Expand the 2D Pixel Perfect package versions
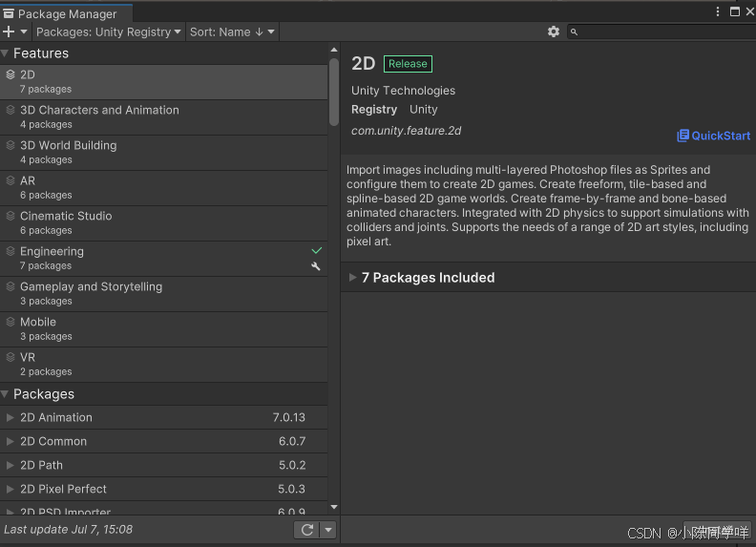This screenshot has width=756, height=547. (x=10, y=489)
